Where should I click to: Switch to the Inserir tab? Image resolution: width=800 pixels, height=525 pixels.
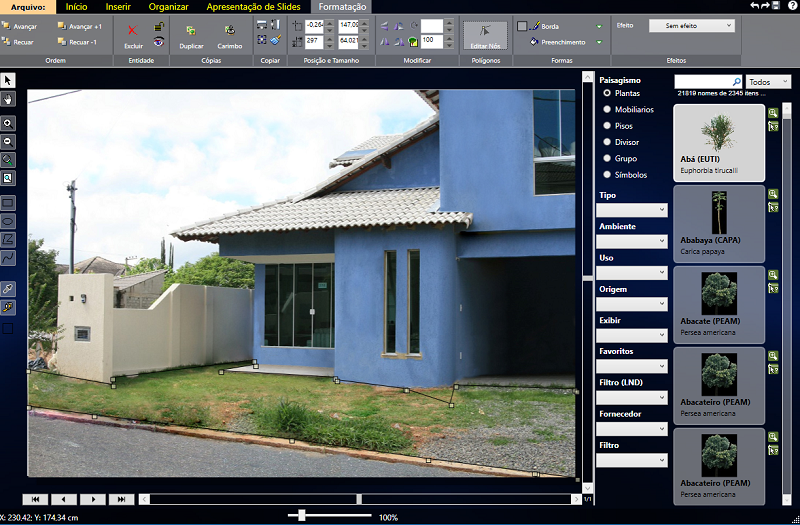(x=118, y=7)
